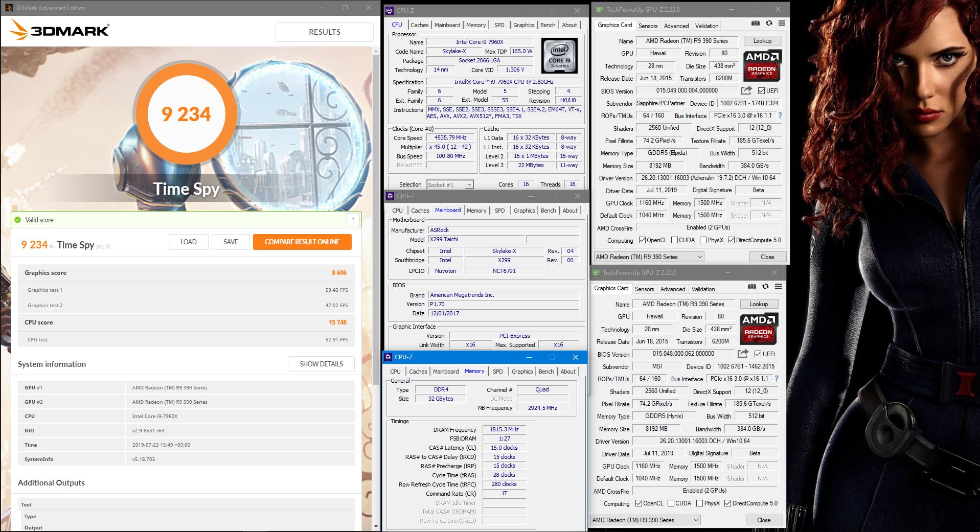Open hamburger menu in bottom GPU-Z window
The height and width of the screenshot is (532, 980).
[x=778, y=287]
